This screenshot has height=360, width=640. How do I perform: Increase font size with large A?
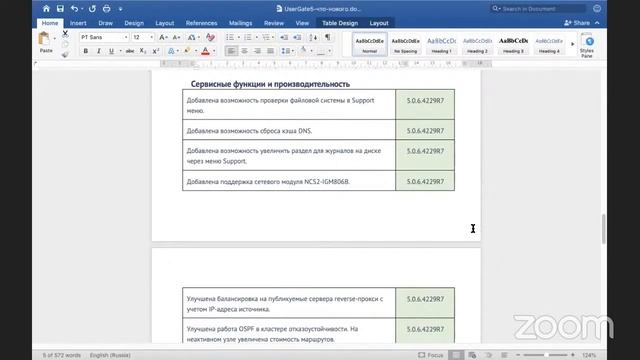coord(163,38)
